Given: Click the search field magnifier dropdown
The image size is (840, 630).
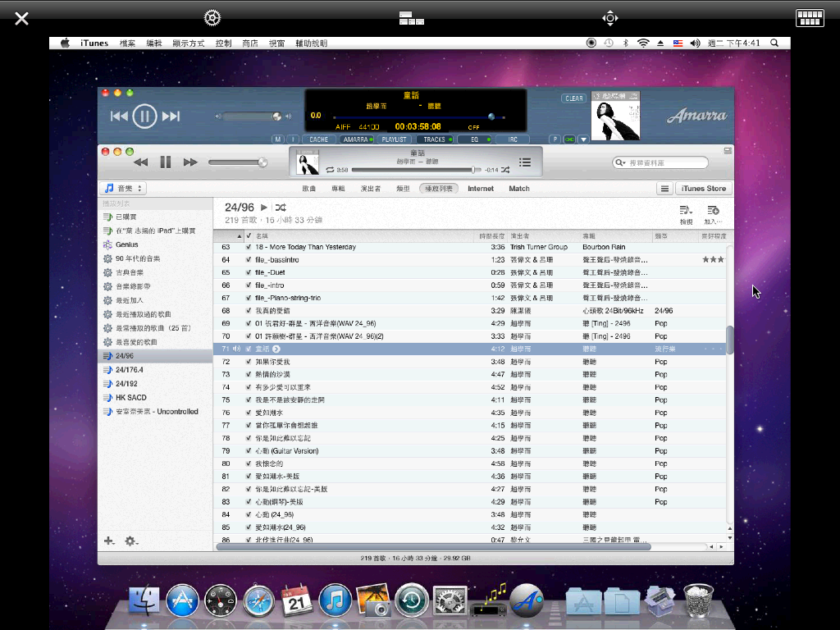Looking at the screenshot, I should pos(620,162).
